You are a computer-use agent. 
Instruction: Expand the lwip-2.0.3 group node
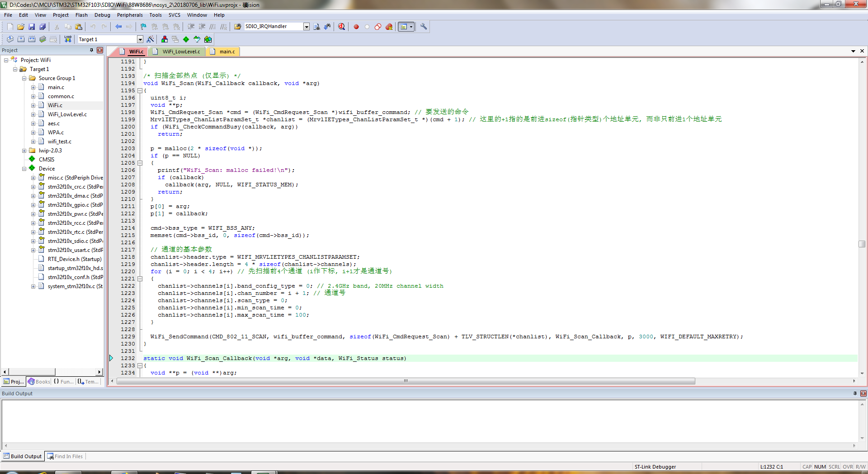click(x=24, y=151)
